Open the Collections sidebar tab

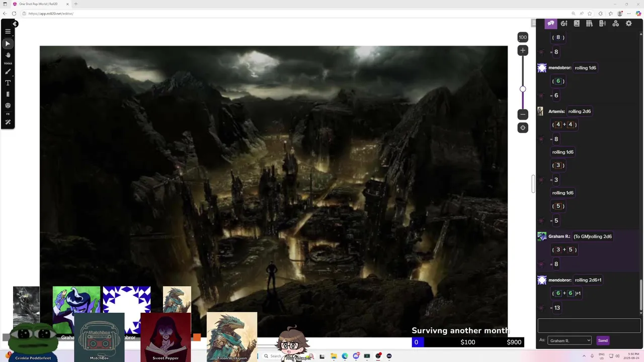[615, 24]
